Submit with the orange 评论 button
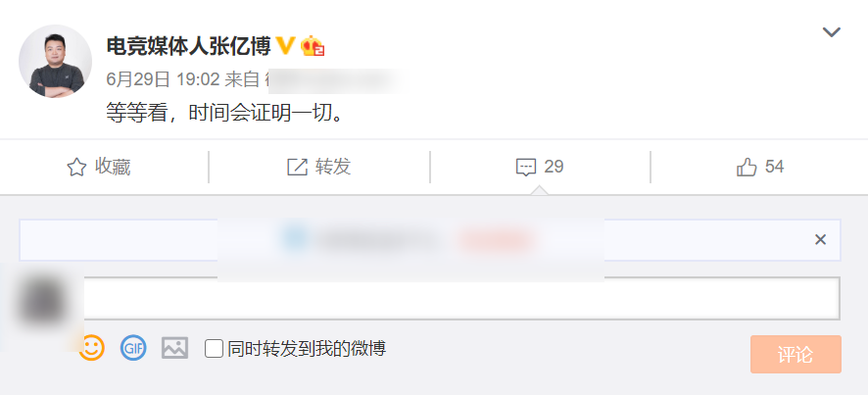The image size is (868, 395). point(796,354)
